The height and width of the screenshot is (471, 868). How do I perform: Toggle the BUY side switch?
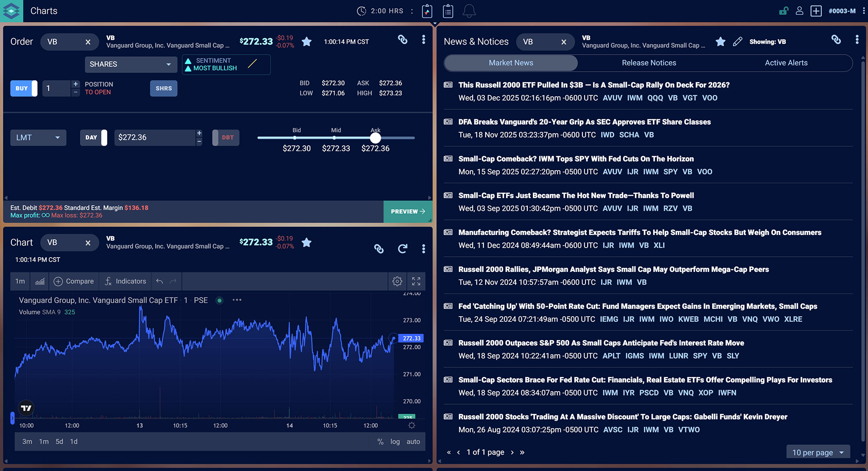point(24,88)
